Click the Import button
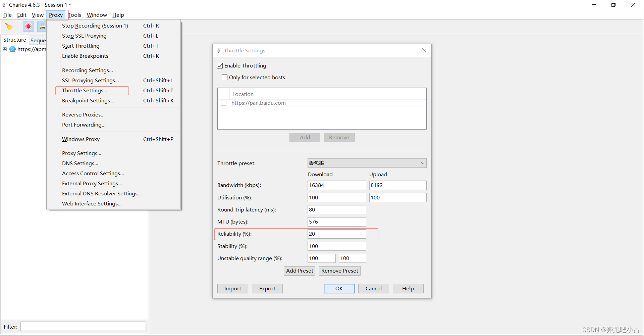644x336 pixels. [x=233, y=289]
